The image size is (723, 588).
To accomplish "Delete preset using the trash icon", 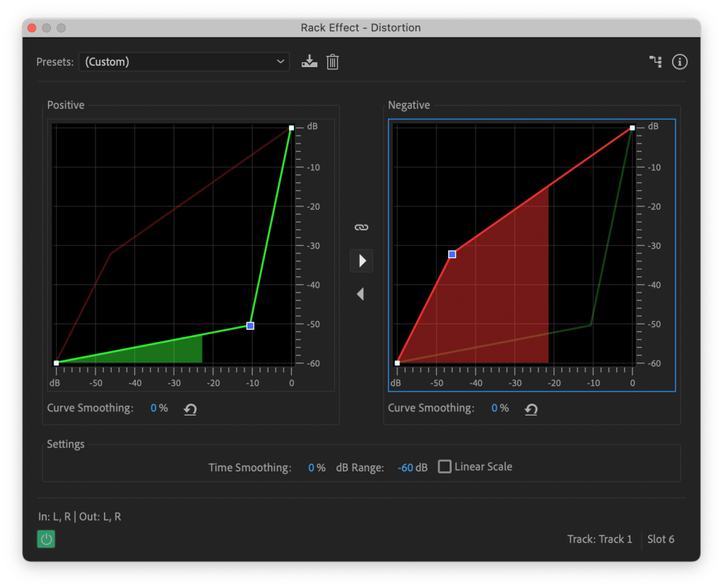I will (333, 62).
